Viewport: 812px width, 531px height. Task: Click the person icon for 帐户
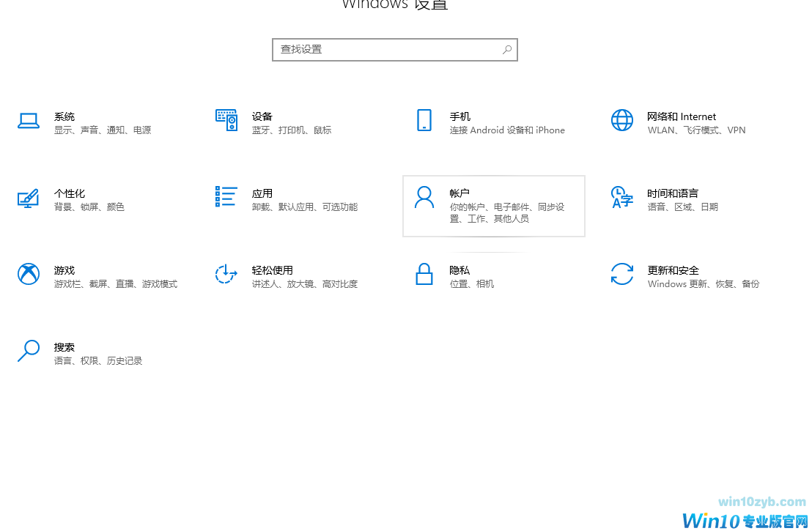click(x=424, y=197)
